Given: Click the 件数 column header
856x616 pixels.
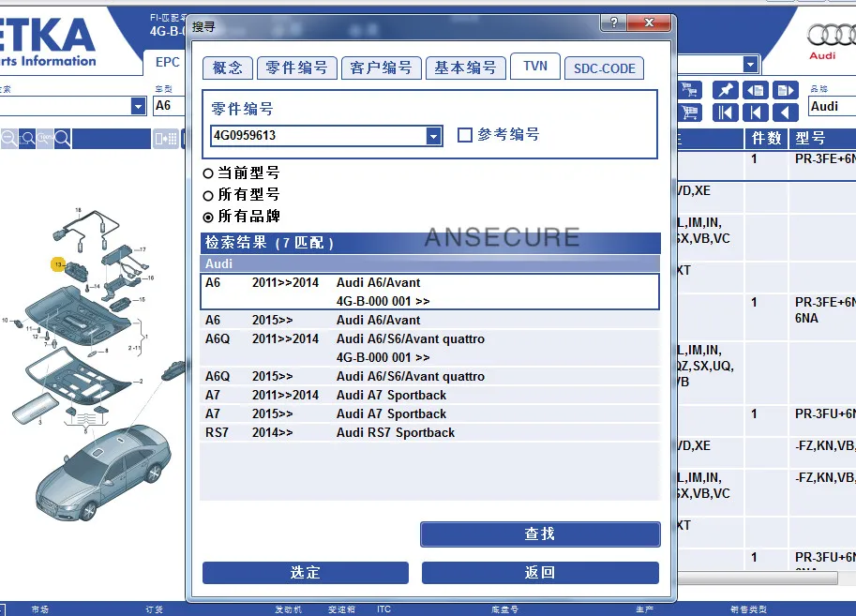Looking at the screenshot, I should [x=767, y=139].
